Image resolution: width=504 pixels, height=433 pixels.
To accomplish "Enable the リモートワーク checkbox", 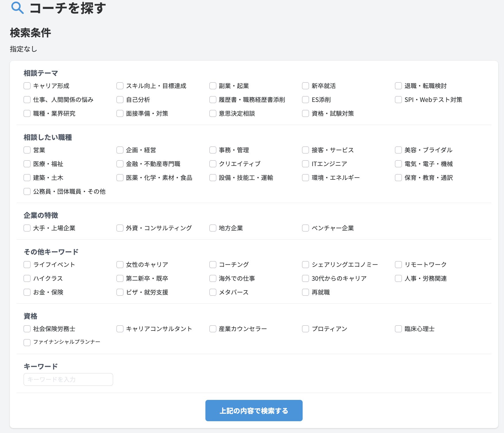I will pos(398,265).
